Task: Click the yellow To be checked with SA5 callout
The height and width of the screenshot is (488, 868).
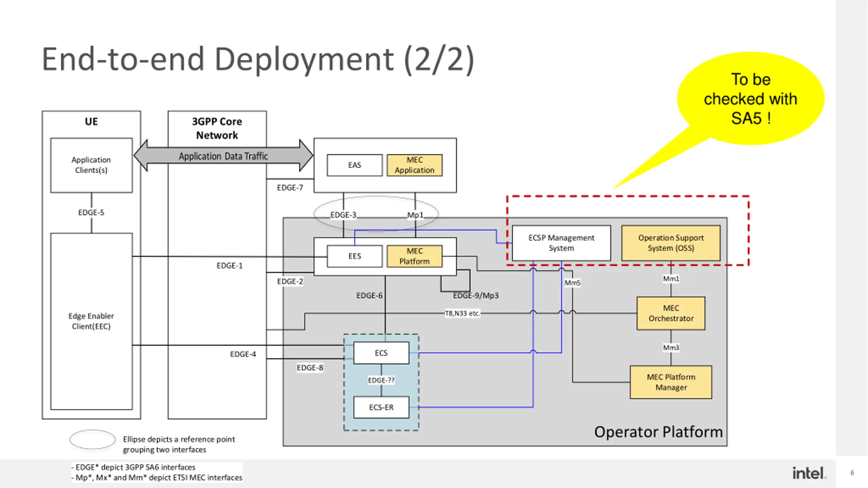Action: [751, 99]
